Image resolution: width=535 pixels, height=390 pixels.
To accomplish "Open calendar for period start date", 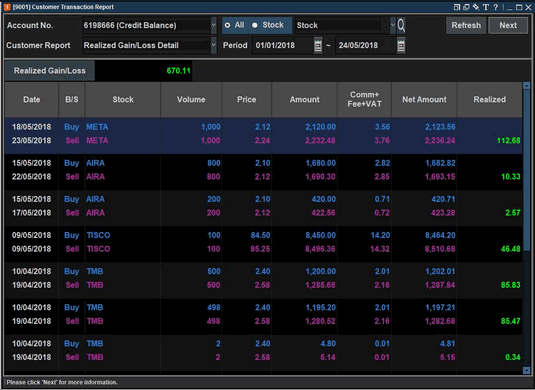I will pos(318,45).
